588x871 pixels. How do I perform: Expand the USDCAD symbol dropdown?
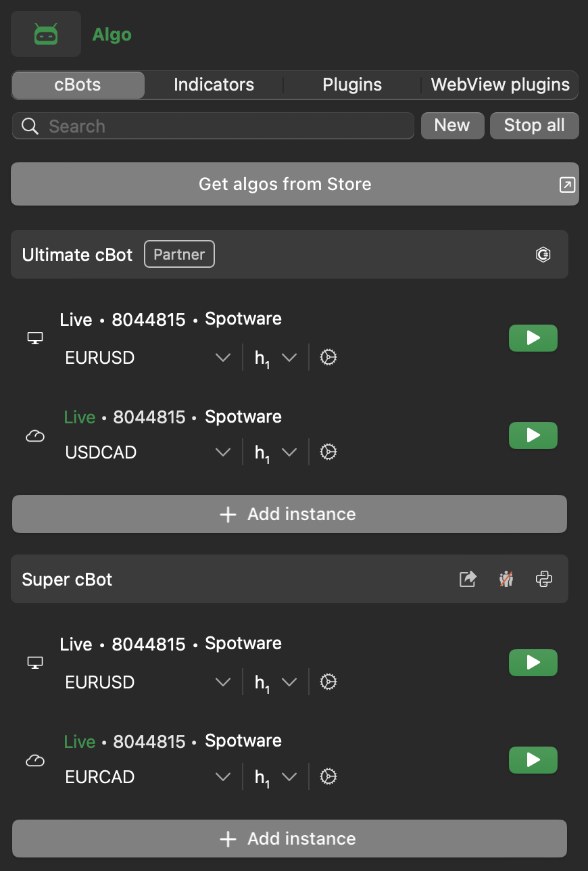[x=222, y=452]
